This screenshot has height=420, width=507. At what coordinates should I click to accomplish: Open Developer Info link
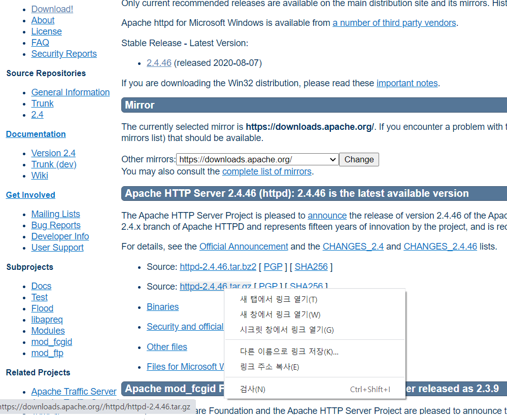60,236
